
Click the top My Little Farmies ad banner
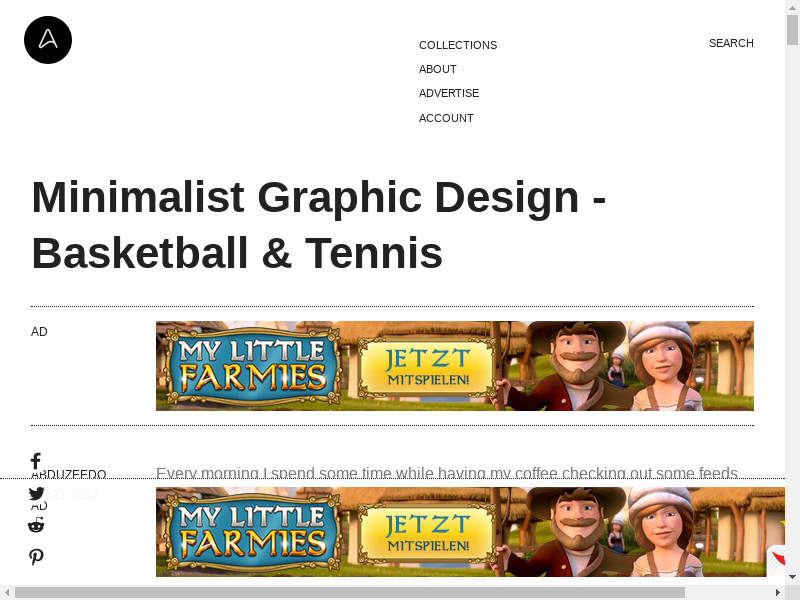coord(455,366)
